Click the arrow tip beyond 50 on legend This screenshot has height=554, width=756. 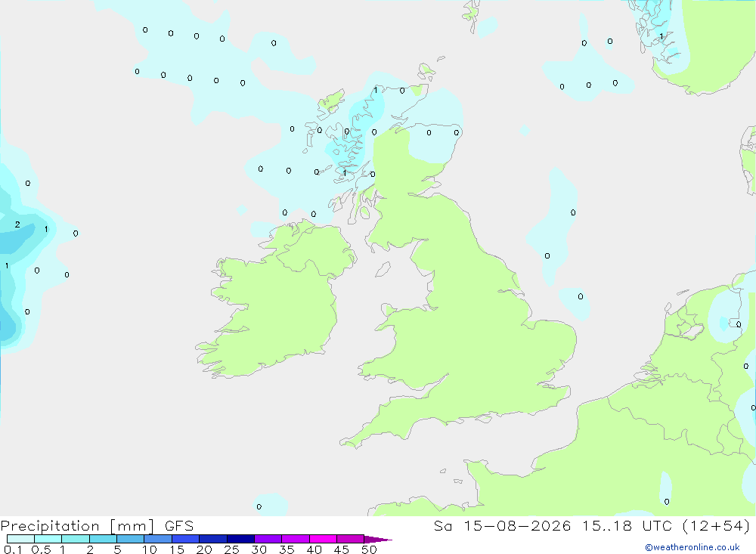click(379, 540)
